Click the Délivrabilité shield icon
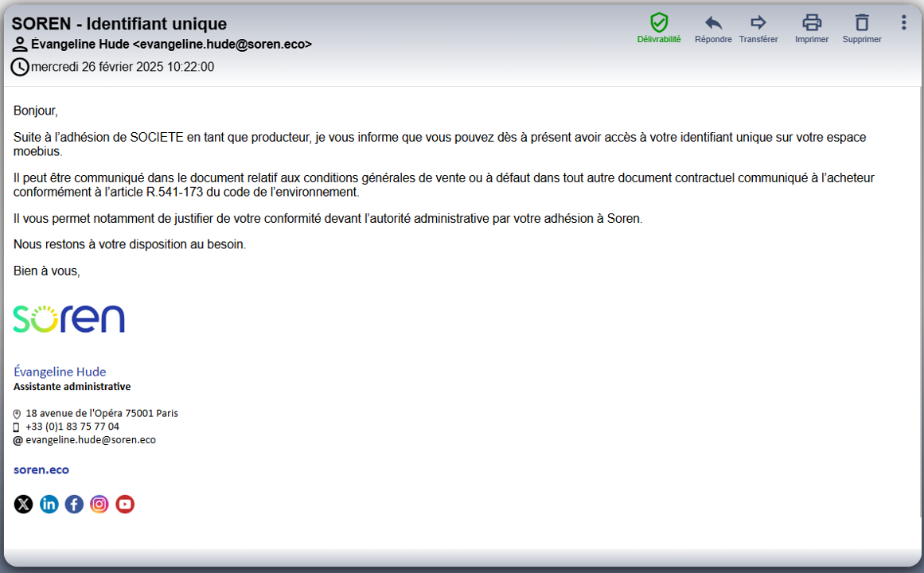Viewport: 924px width, 573px height. coord(659,23)
